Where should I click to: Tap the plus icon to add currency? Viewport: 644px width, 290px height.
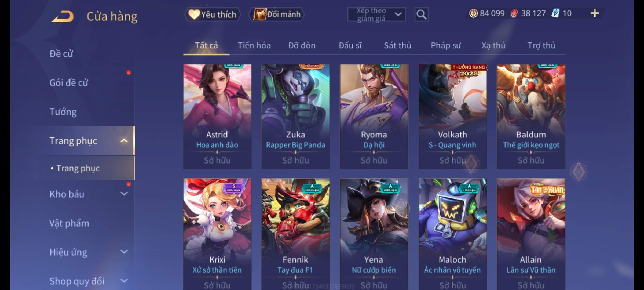click(x=595, y=13)
